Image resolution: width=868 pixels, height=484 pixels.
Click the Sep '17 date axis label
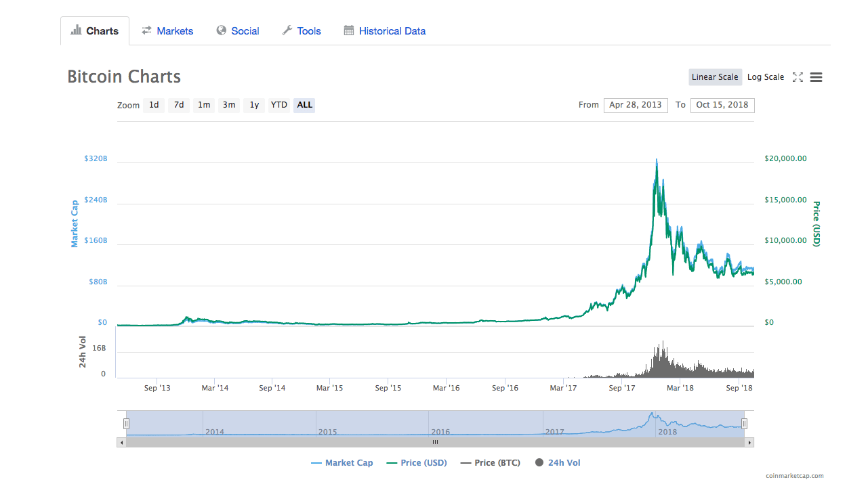(621, 388)
